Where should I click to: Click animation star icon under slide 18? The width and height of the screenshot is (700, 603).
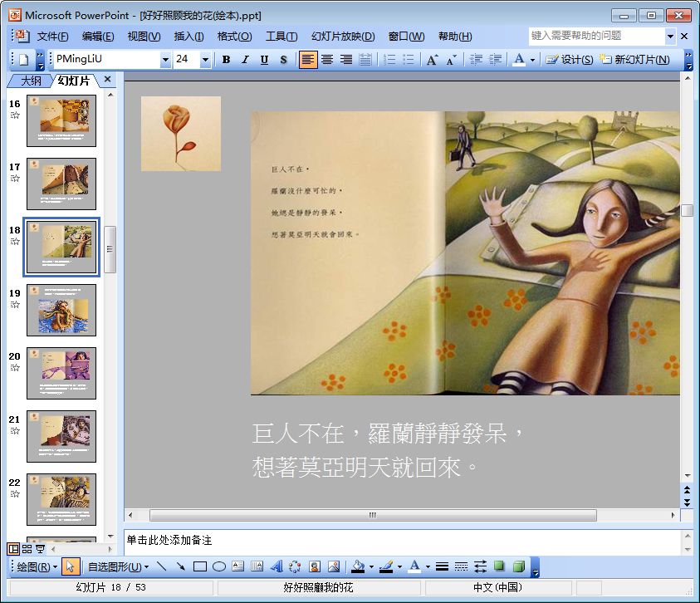pyautogui.click(x=15, y=242)
